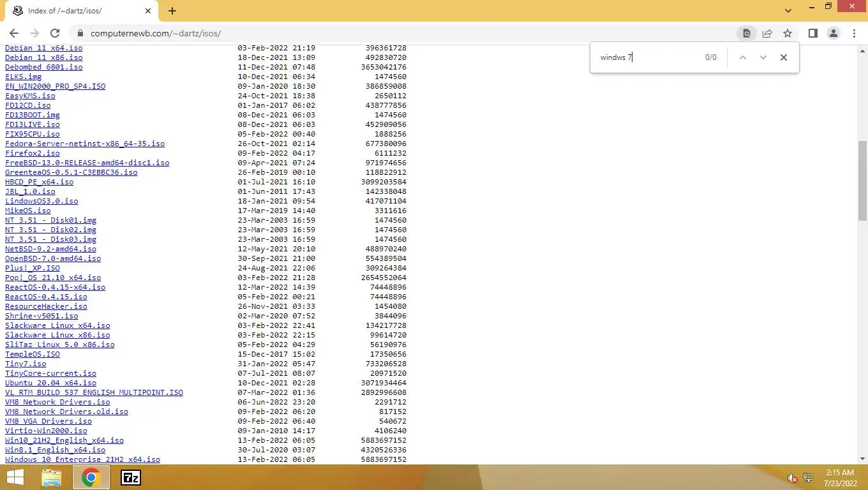Click the ReactOS-0.4.15-x64.iso link
The width and height of the screenshot is (868, 490).
pyautogui.click(x=55, y=287)
